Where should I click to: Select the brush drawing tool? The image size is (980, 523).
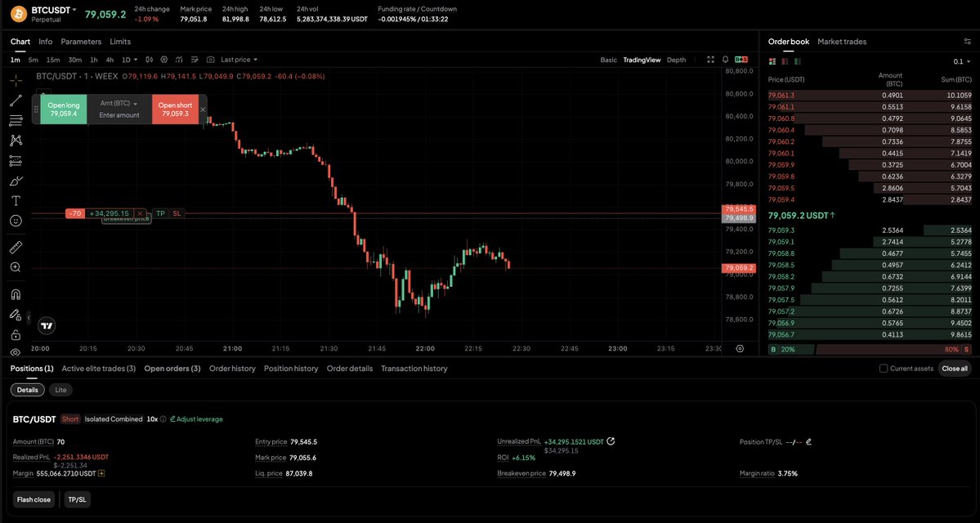coord(16,181)
